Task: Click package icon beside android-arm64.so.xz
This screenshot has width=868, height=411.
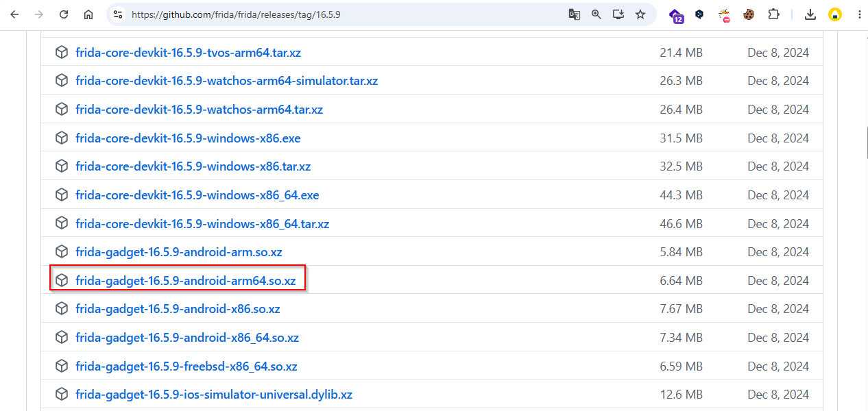Action: click(x=62, y=281)
